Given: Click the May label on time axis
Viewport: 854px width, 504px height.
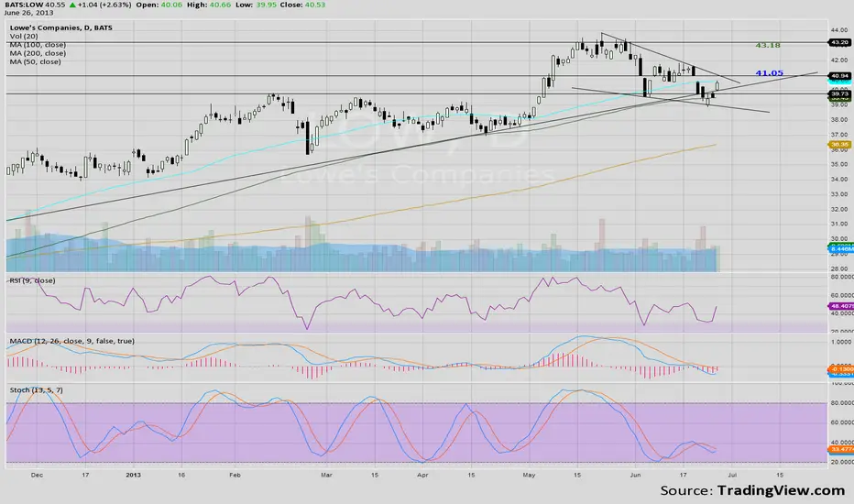Looking at the screenshot, I should (529, 475).
